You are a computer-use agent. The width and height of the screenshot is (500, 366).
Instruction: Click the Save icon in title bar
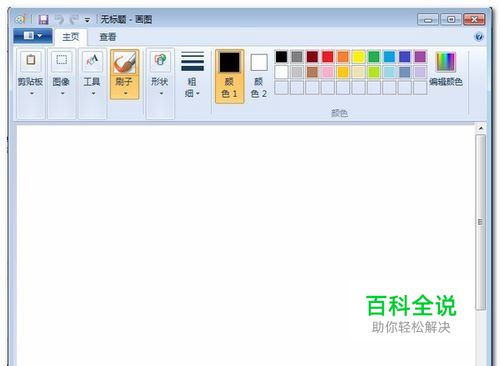coord(43,19)
